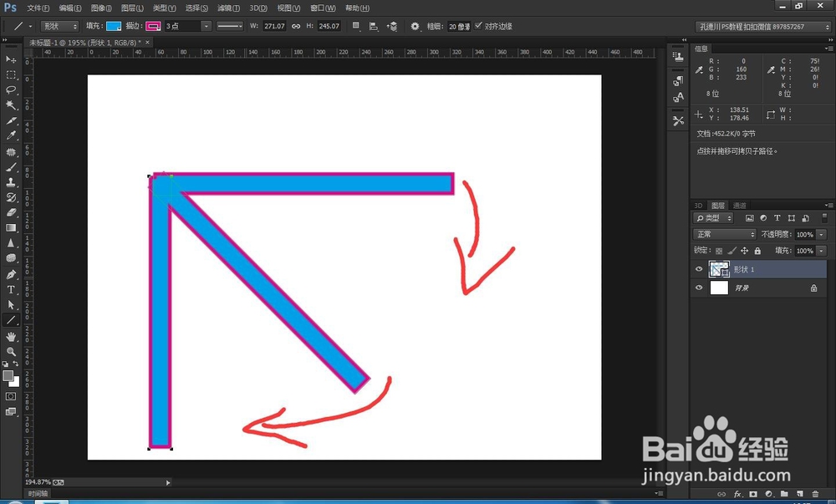The height and width of the screenshot is (504, 836).
Task: Select the Hand tool
Action: pyautogui.click(x=11, y=337)
